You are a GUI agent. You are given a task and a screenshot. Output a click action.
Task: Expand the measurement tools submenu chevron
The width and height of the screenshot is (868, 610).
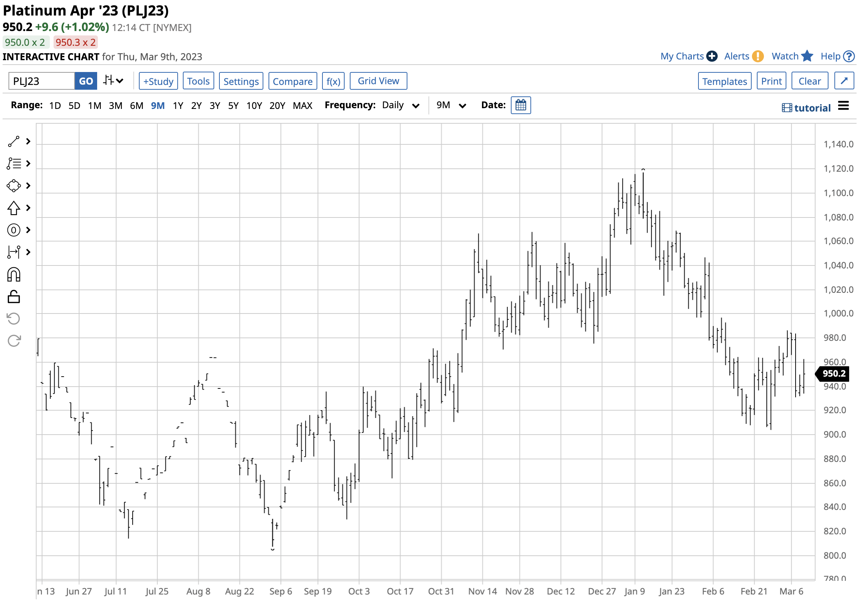[28, 253]
